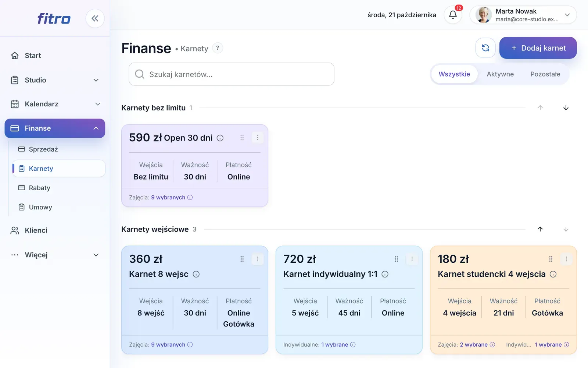Open three-dot menu on Karnet 8 wejsc card
588x368 pixels.
tap(258, 259)
